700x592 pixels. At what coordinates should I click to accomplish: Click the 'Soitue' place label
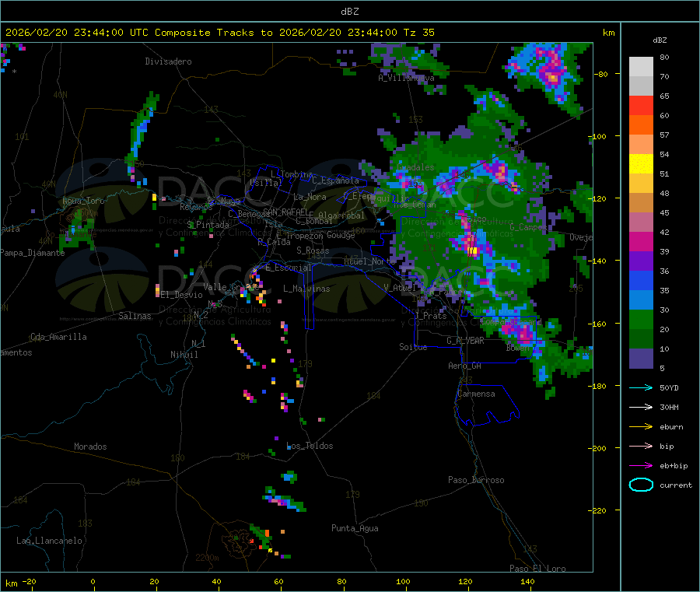[413, 347]
